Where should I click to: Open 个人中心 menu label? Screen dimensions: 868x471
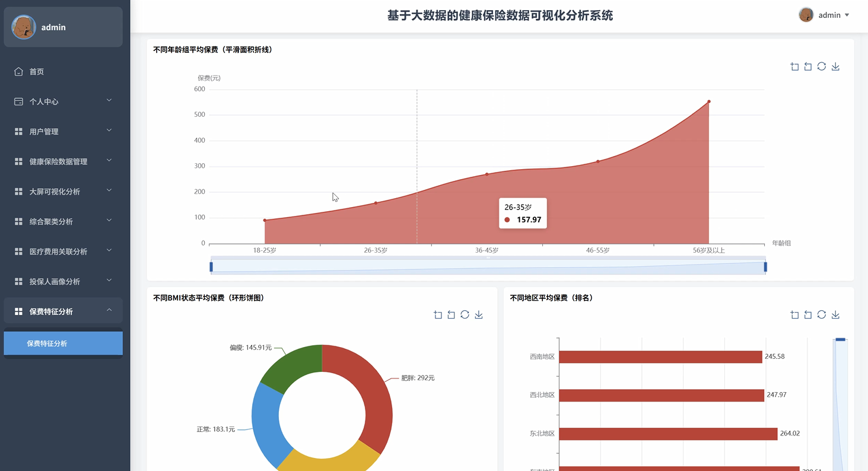(44, 101)
